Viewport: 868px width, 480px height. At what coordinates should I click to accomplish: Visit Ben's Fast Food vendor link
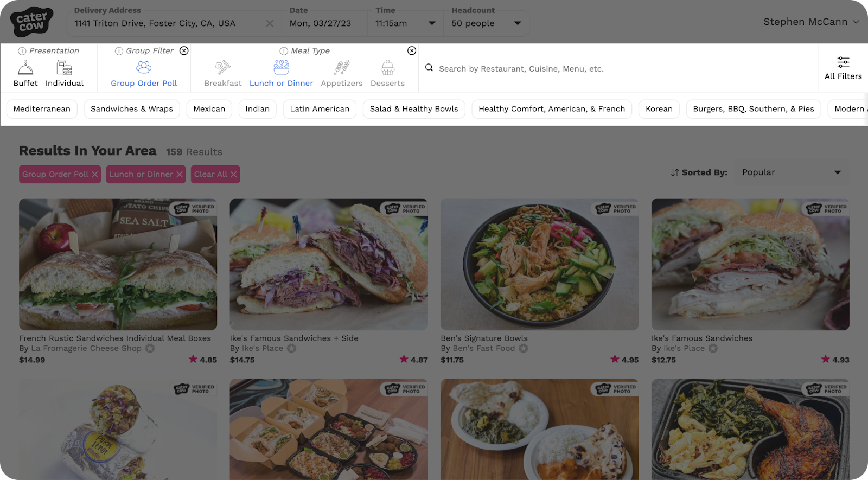click(x=483, y=348)
